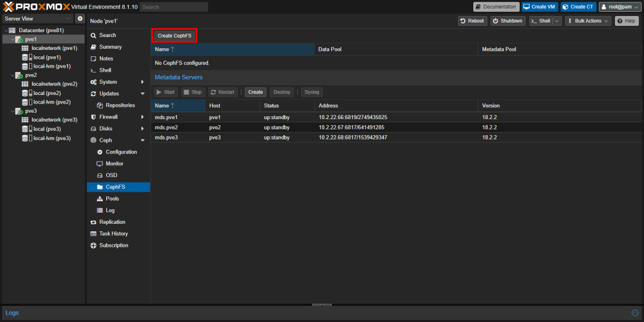Open the root@pam user menu

(619, 6)
